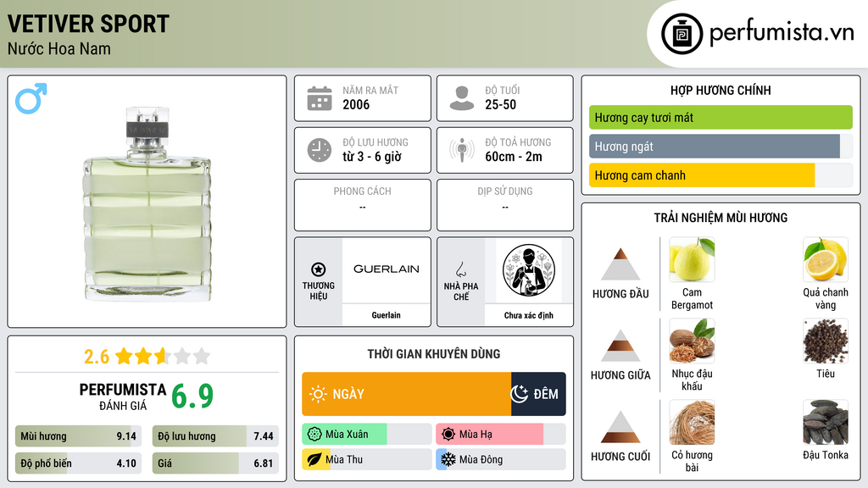The height and width of the screenshot is (488, 868).
Task: Click the moon icon in the Đêm bar
Action: (x=519, y=394)
